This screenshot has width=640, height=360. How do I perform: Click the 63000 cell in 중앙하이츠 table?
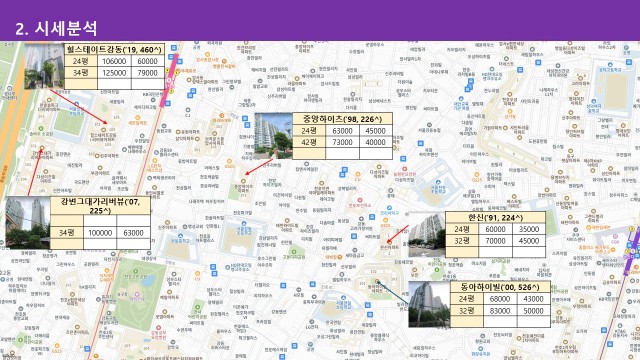click(342, 131)
